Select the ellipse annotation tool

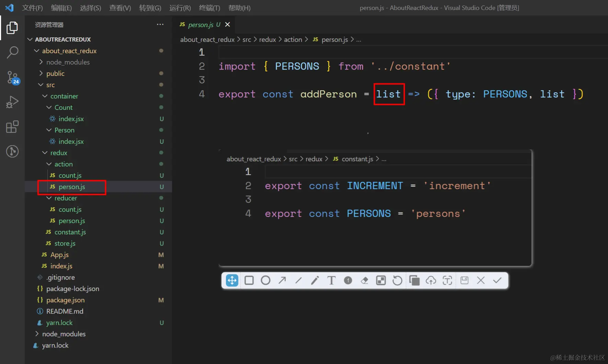coord(265,280)
